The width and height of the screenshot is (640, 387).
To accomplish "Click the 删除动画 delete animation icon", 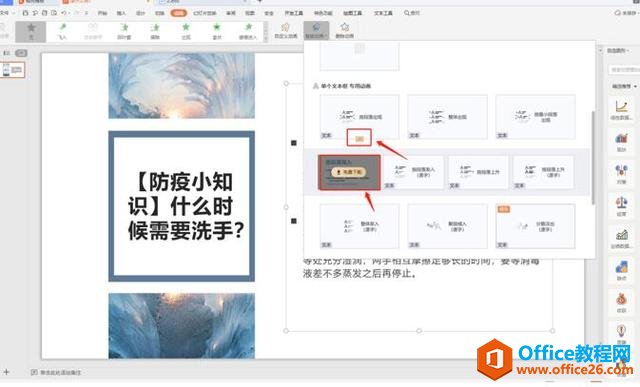I will (x=344, y=31).
